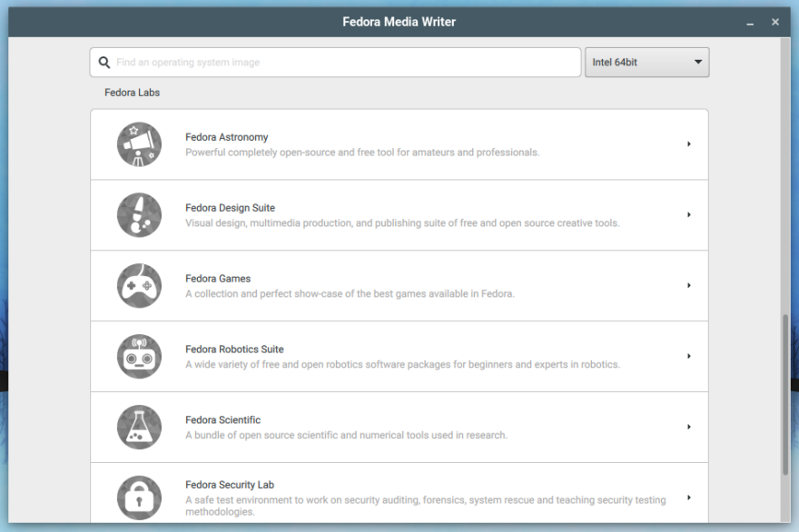Click the Fedora Scientific flask icon
Image resolution: width=799 pixels, height=532 pixels.
click(x=139, y=427)
